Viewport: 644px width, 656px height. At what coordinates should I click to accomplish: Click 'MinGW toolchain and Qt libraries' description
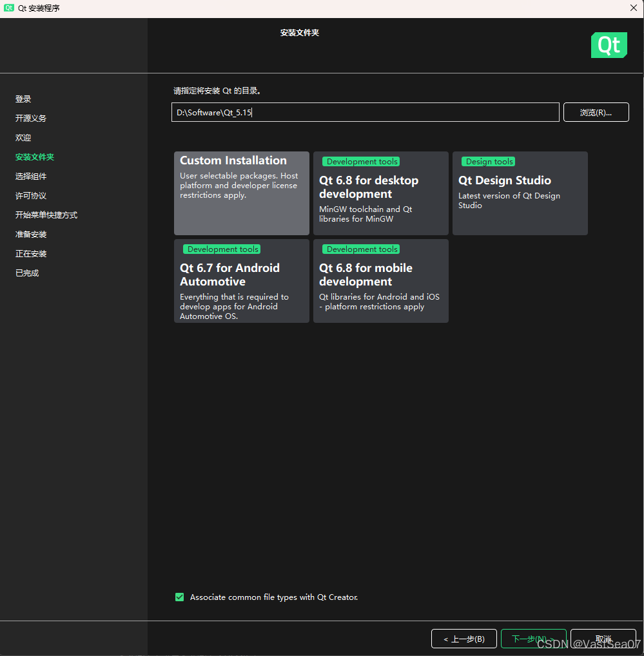pyautogui.click(x=366, y=214)
